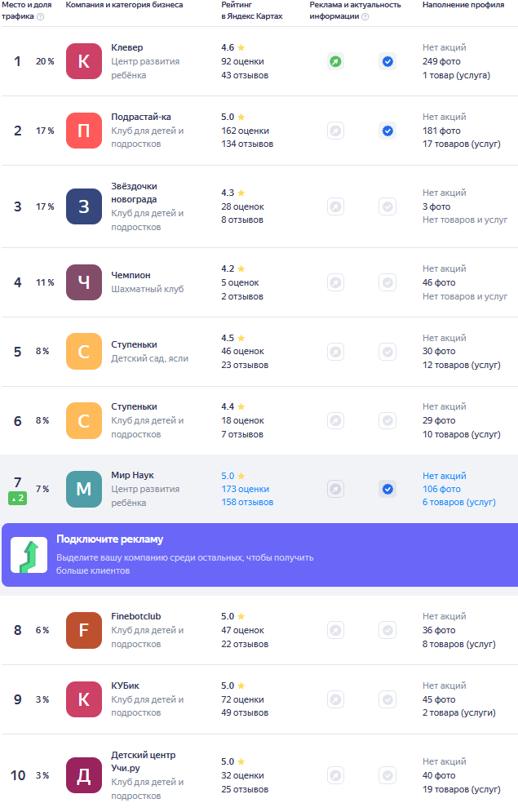Open the Мир Наук company name
This screenshot has height=812, width=518.
coord(132,475)
